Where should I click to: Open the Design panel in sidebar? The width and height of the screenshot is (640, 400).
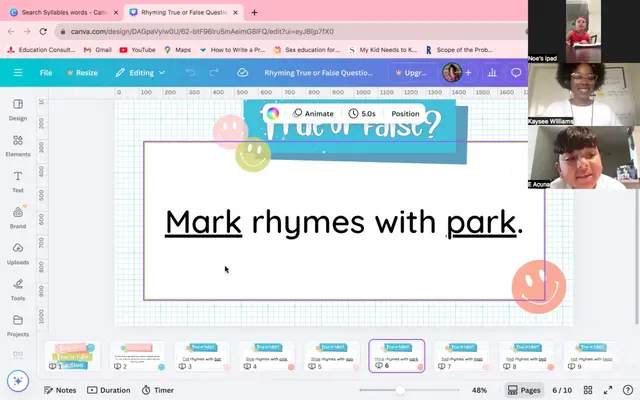(x=18, y=110)
